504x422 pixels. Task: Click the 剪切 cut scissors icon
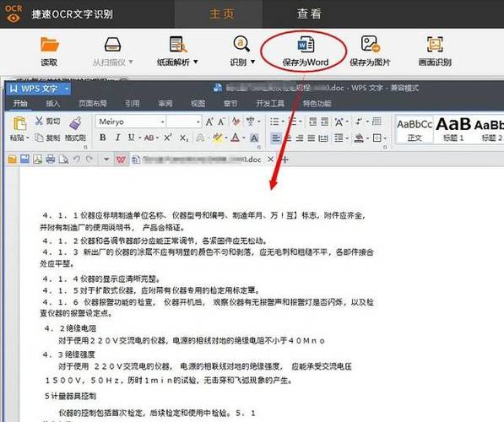39,122
